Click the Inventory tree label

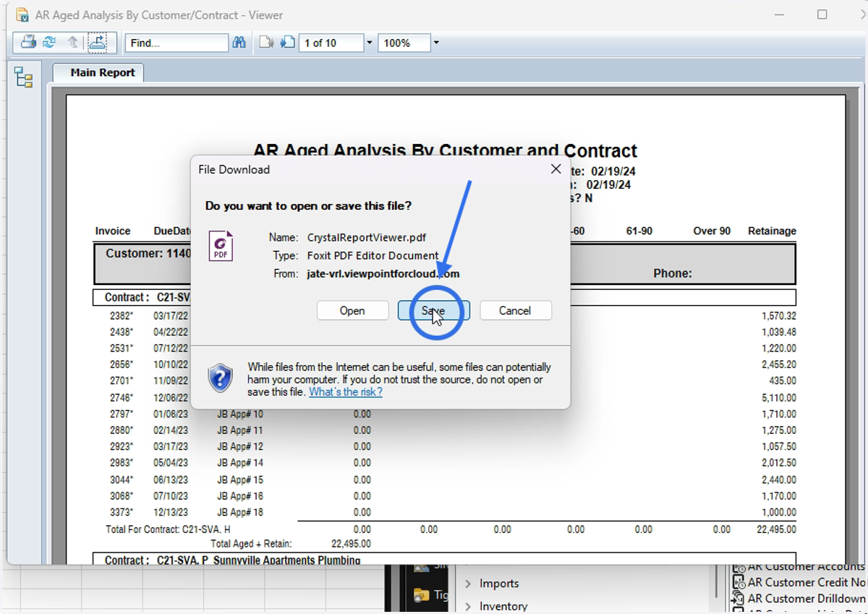pyautogui.click(x=503, y=606)
